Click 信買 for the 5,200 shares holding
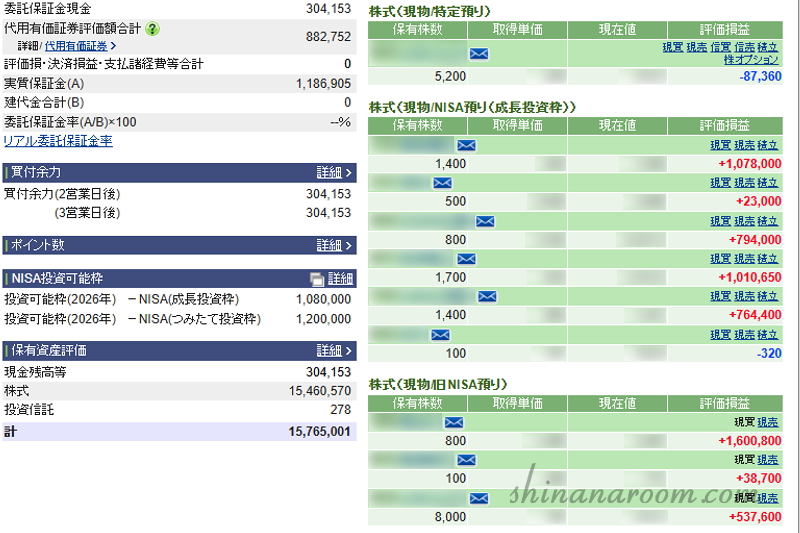 [x=720, y=48]
